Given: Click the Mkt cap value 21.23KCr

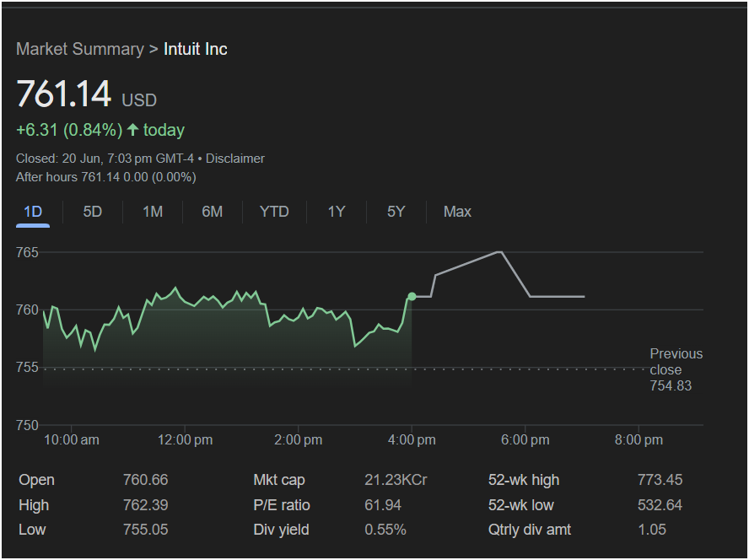Looking at the screenshot, I should 396,480.
